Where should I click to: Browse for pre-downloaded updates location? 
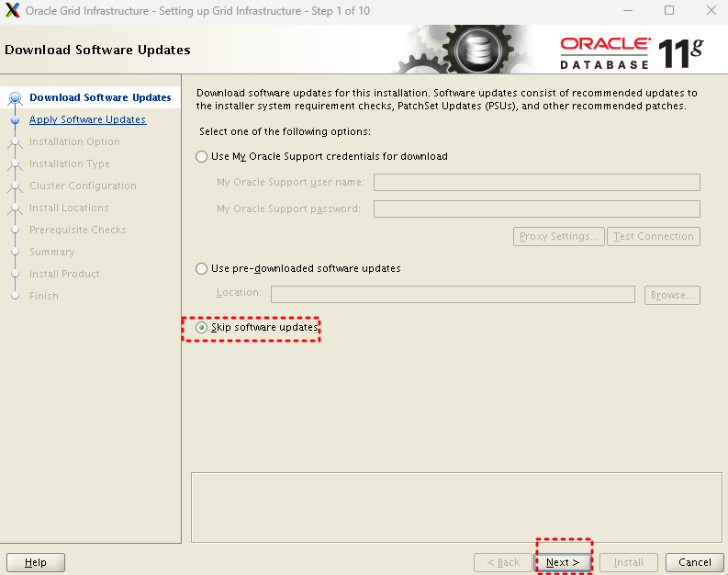click(x=672, y=295)
